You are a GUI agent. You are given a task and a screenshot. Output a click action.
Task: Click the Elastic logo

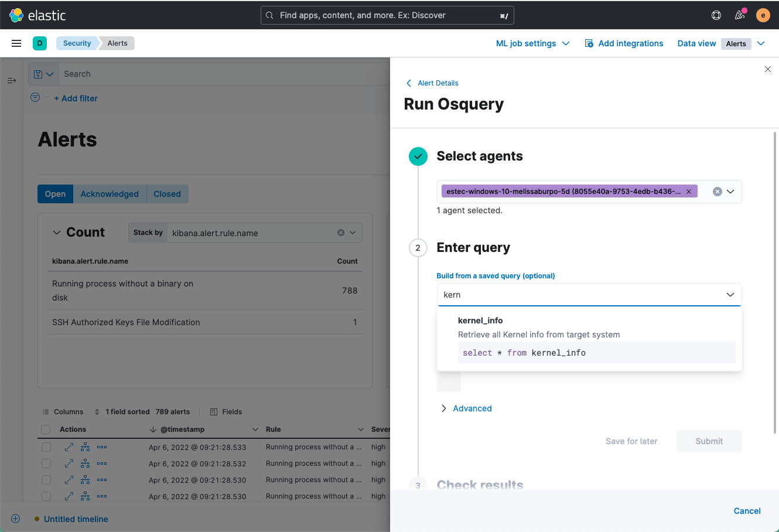point(37,15)
